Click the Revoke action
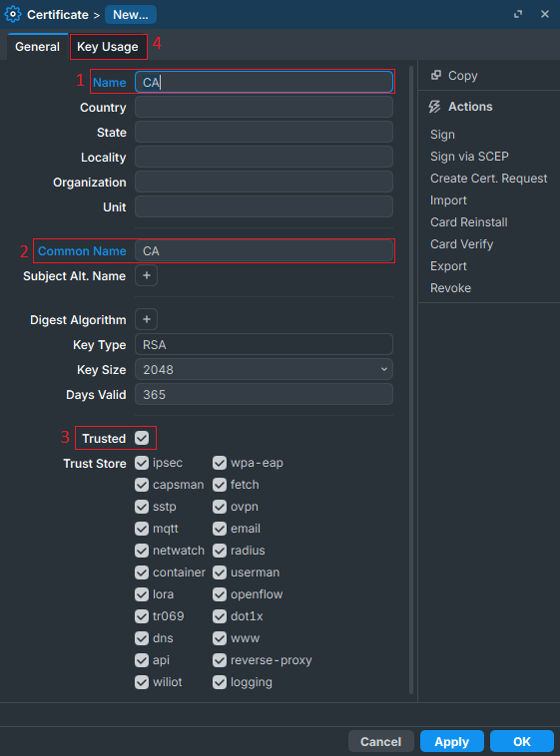 pyautogui.click(x=450, y=288)
